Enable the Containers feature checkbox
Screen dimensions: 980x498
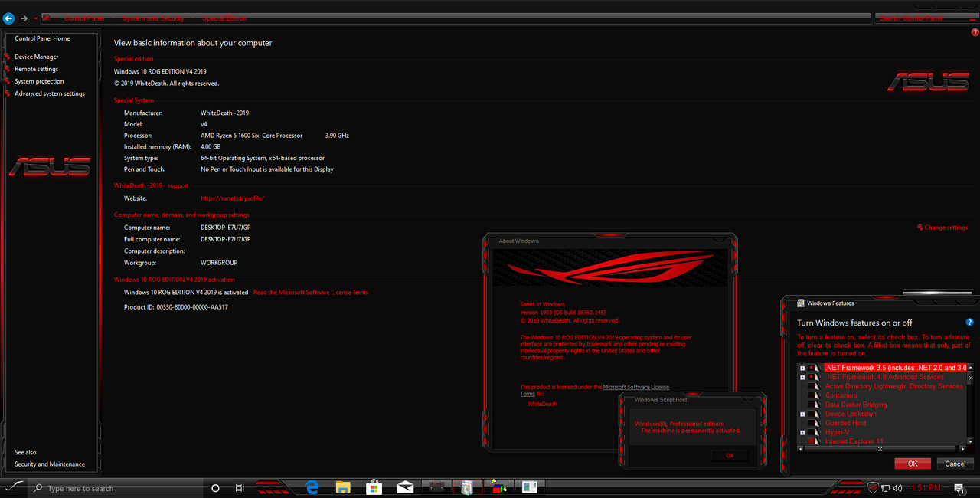click(811, 395)
